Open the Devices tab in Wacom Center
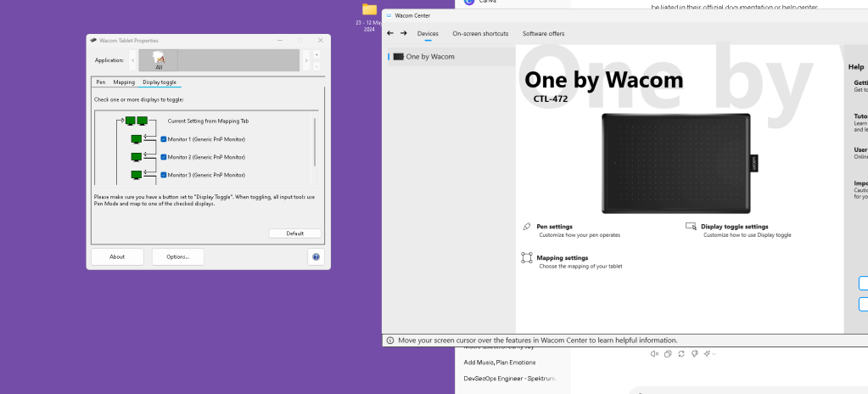The height and width of the screenshot is (394, 868). pyautogui.click(x=428, y=33)
